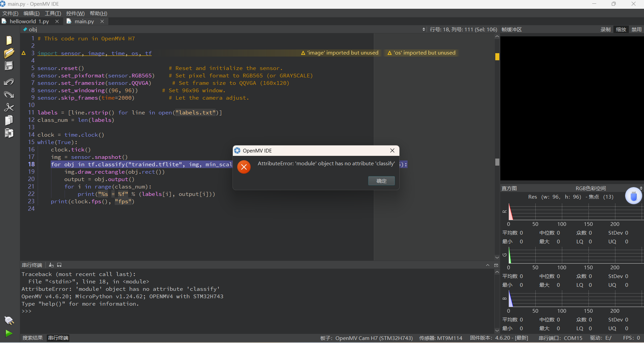Click the Connect plug icon
The height and width of the screenshot is (343, 644).
click(x=9, y=320)
